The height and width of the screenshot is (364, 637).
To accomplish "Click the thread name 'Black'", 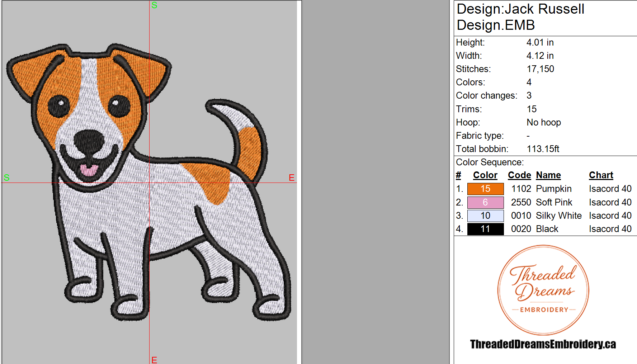I will coord(547,229).
